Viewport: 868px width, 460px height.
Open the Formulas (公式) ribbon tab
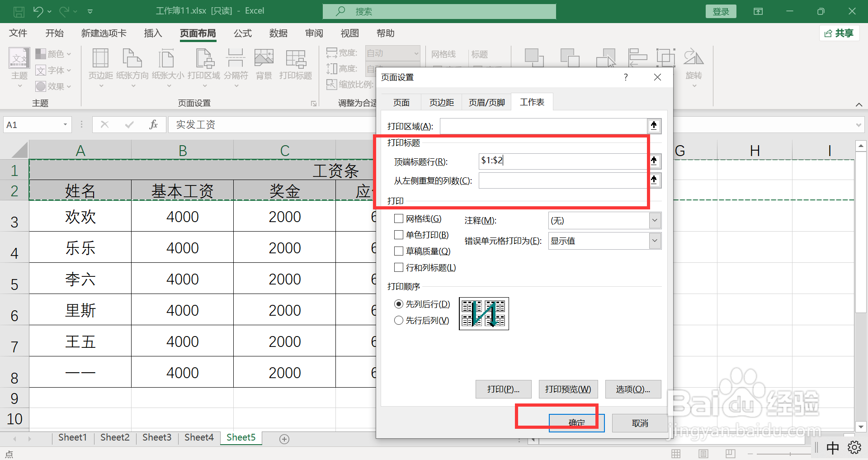coord(243,33)
